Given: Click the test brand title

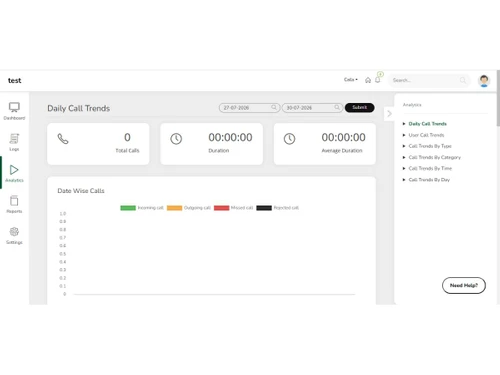Looking at the screenshot, I should 14,80.
